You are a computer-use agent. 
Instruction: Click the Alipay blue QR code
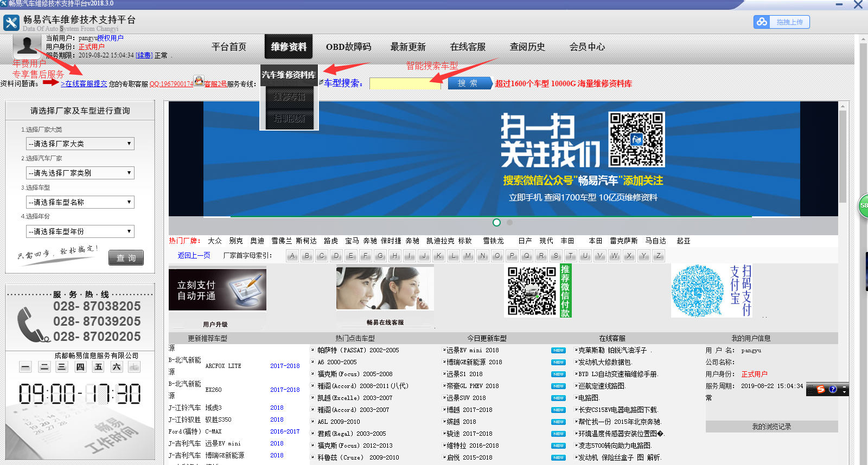(x=697, y=290)
